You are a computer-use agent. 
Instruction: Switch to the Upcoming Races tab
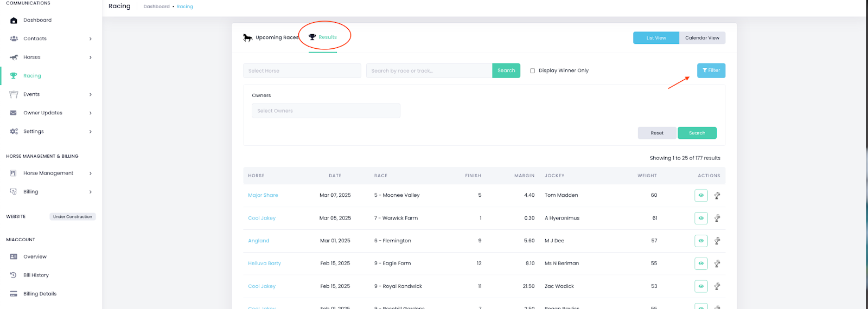click(271, 37)
